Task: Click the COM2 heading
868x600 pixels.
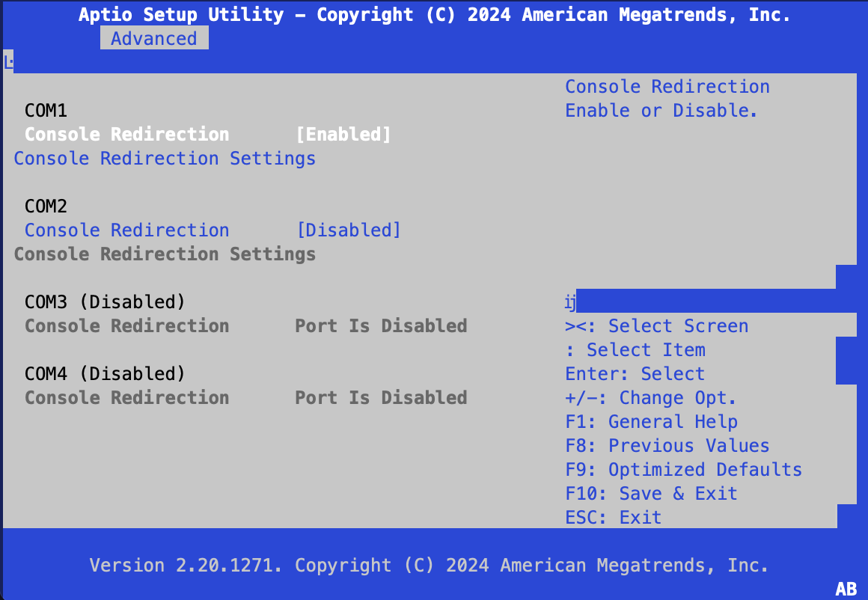Action: (46, 206)
